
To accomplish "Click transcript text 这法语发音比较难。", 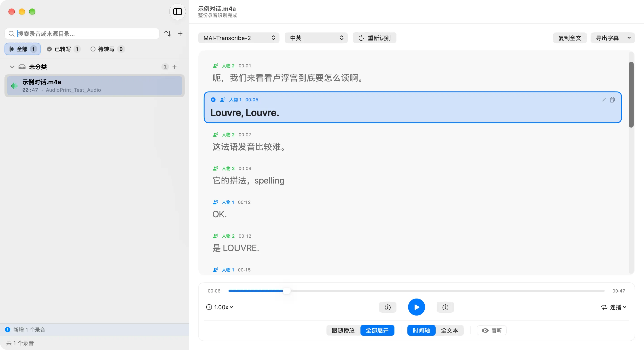I will pos(249,147).
